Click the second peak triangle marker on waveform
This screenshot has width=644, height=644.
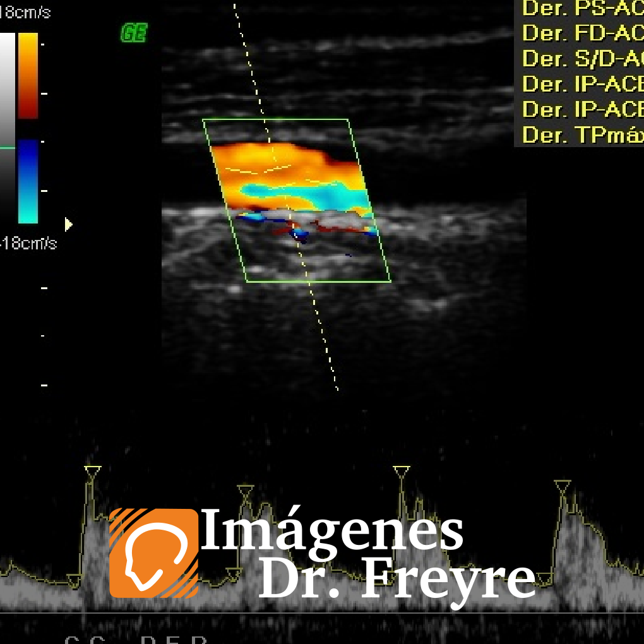[246, 490]
